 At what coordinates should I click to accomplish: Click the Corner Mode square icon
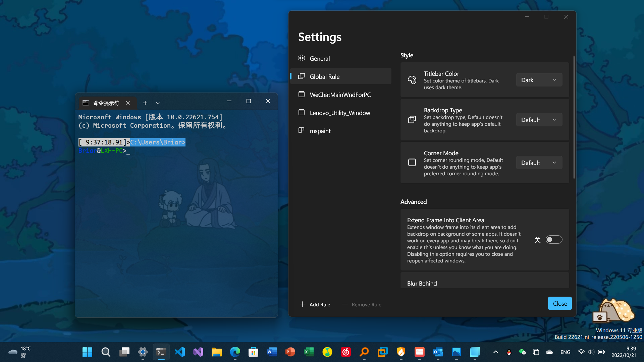click(412, 162)
